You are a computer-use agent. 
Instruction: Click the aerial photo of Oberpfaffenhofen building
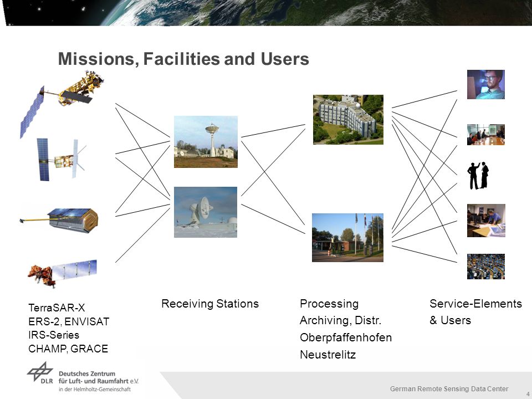pos(348,120)
